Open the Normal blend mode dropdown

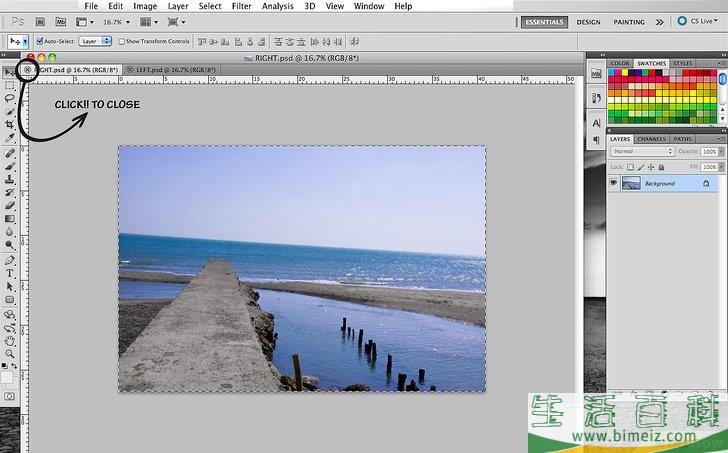point(641,151)
